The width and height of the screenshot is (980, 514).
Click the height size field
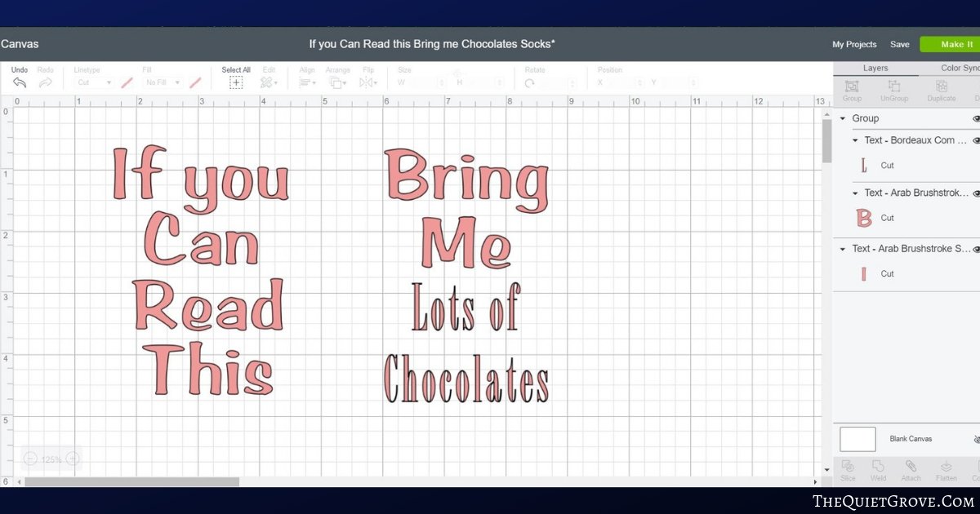pos(484,82)
